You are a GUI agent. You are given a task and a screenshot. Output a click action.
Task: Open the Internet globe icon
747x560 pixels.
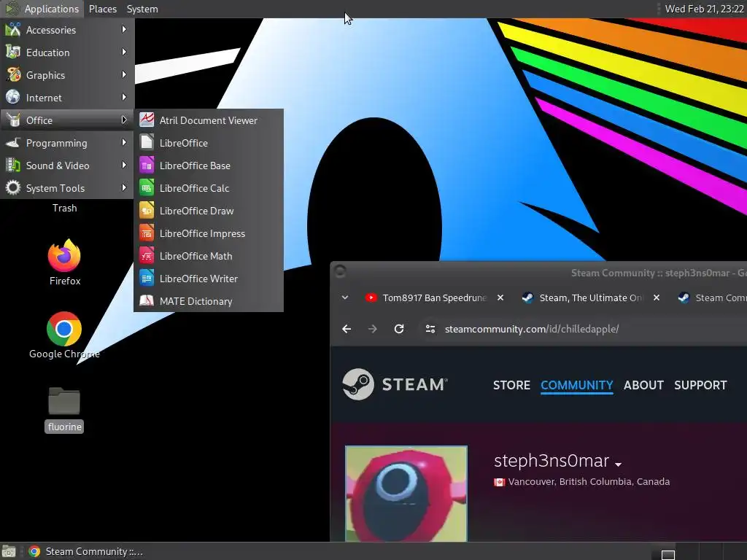(13, 97)
